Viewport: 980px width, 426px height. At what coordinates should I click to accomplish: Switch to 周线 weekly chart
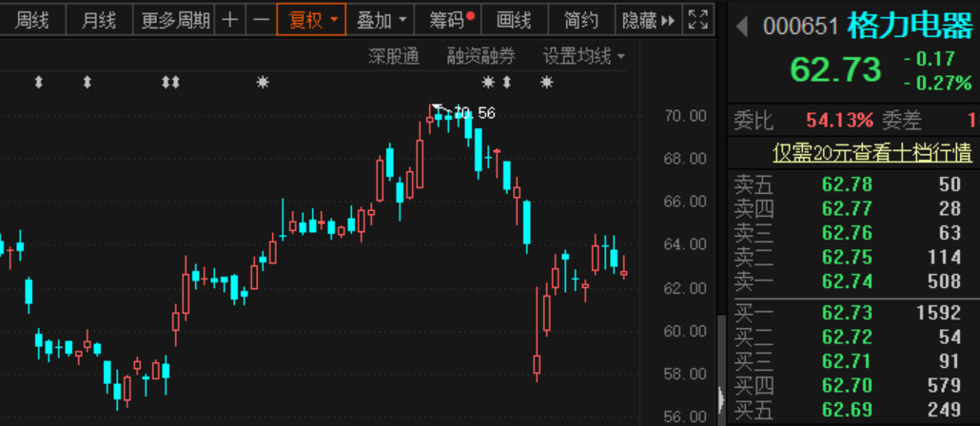[x=31, y=20]
